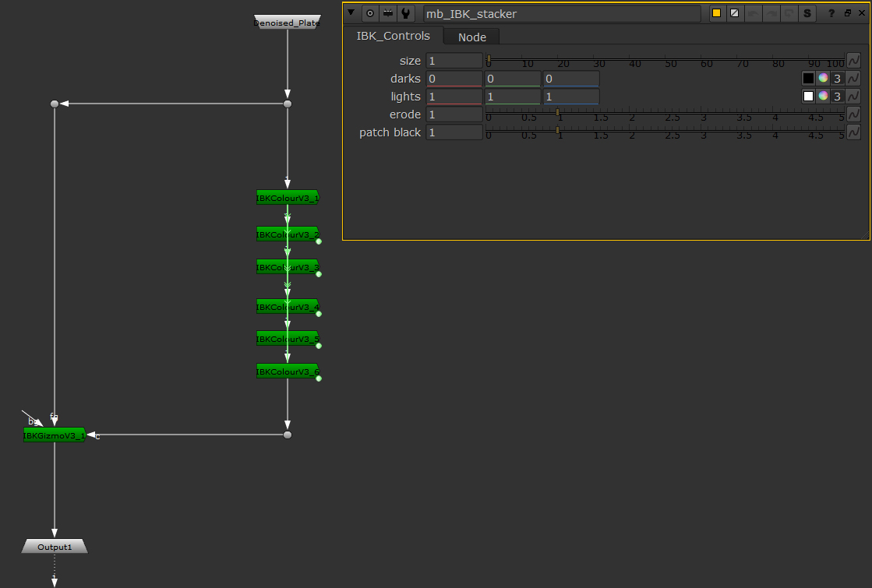The width and height of the screenshot is (872, 588).
Task: Switch to the Node tab
Action: tap(471, 36)
